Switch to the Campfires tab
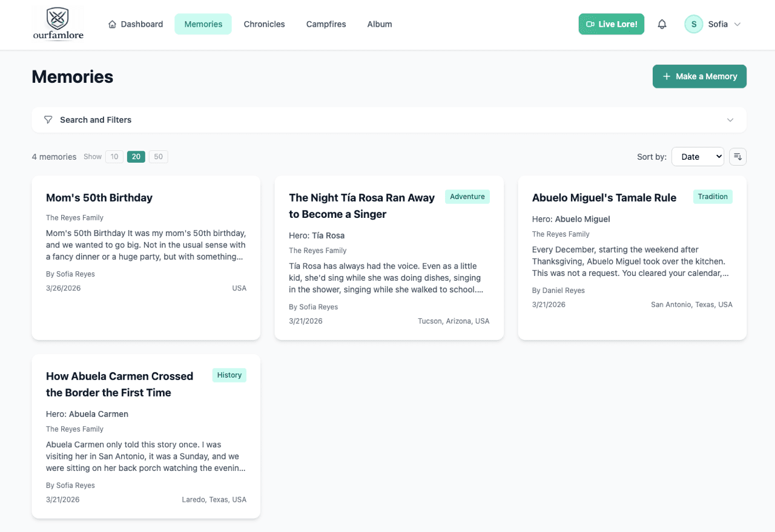This screenshot has height=532, width=775. tap(326, 24)
